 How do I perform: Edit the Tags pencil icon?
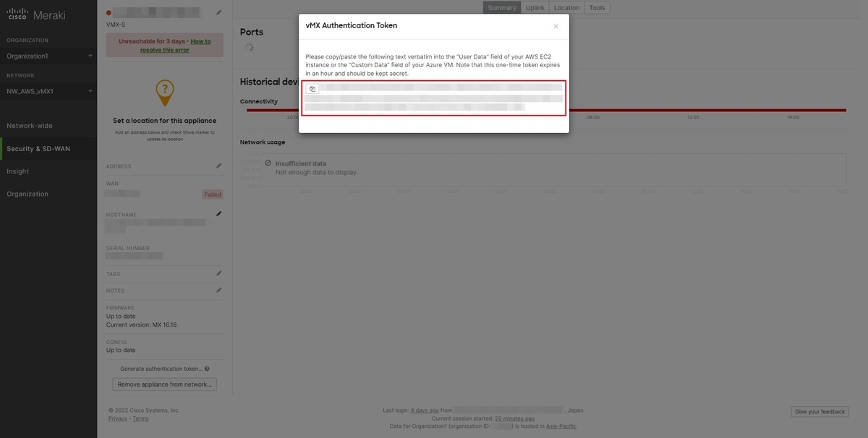tap(219, 274)
